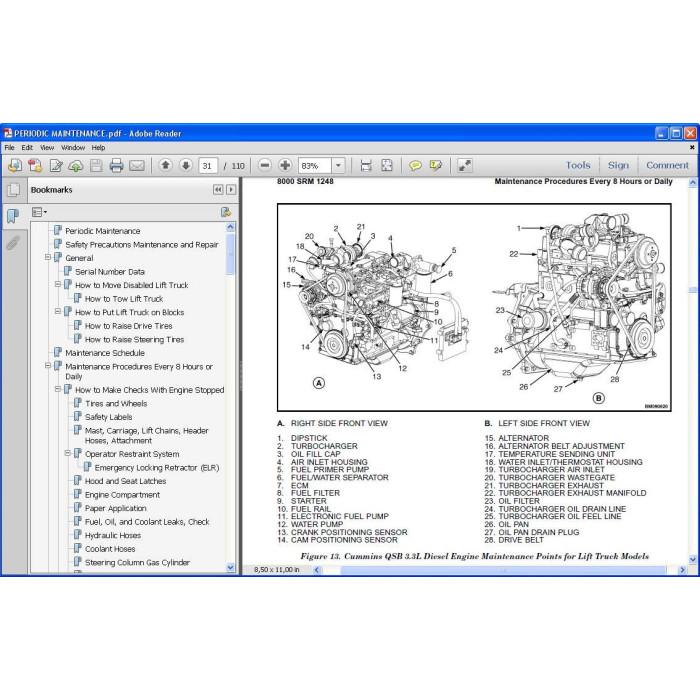Select the Tires and Wheels bookmark
Screen dimensions: 700x700
pyautogui.click(x=116, y=403)
